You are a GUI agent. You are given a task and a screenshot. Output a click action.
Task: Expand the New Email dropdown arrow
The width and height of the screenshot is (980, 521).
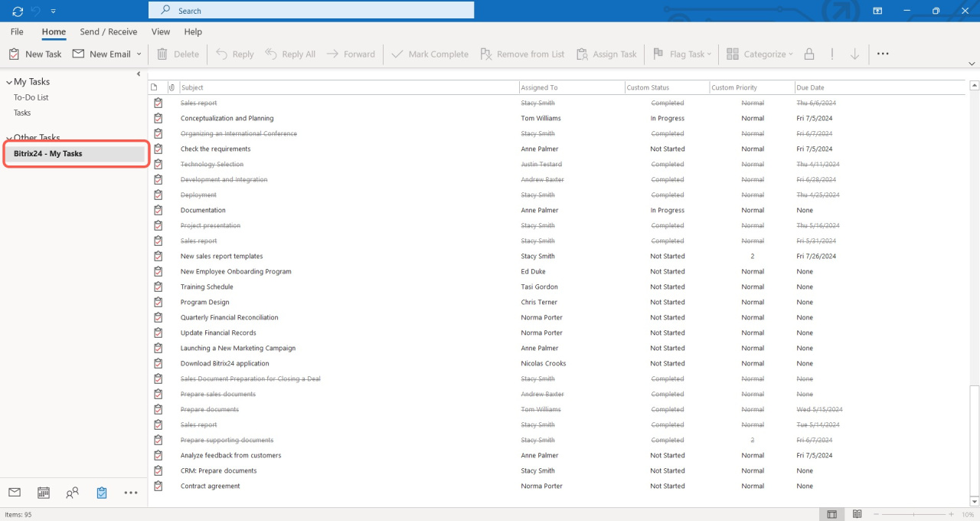point(139,54)
